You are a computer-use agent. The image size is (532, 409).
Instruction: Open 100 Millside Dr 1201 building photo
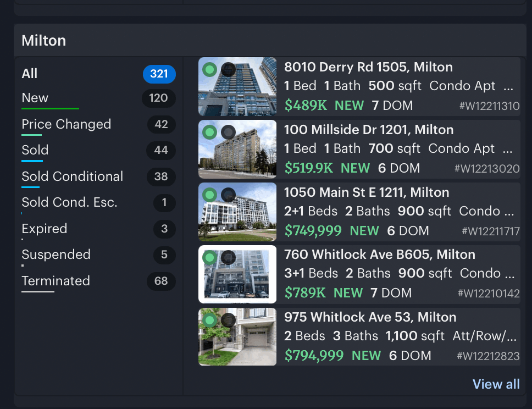coord(237,149)
